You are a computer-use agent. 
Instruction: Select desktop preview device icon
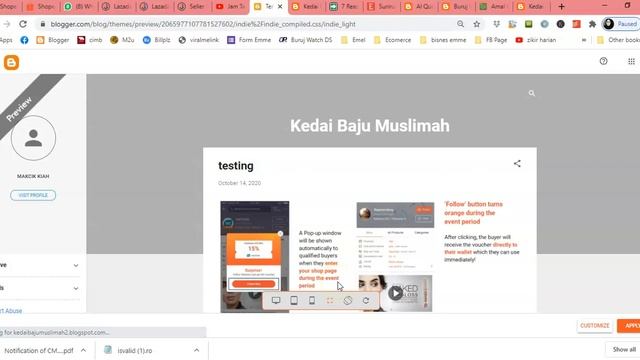pyautogui.click(x=276, y=300)
